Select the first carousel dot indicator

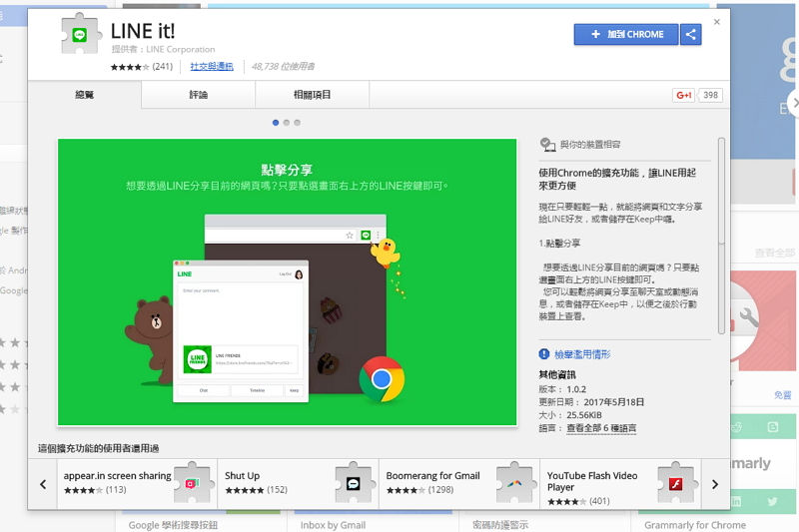pyautogui.click(x=276, y=123)
